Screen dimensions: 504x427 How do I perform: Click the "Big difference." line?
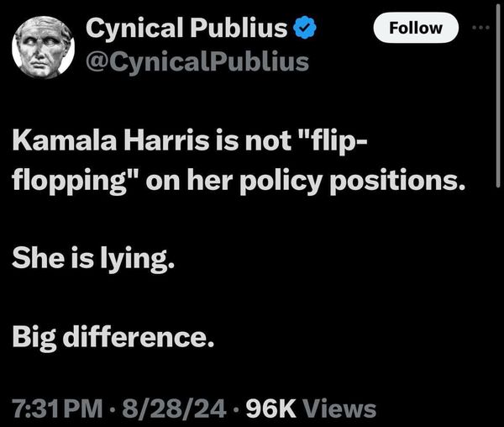pyautogui.click(x=113, y=338)
